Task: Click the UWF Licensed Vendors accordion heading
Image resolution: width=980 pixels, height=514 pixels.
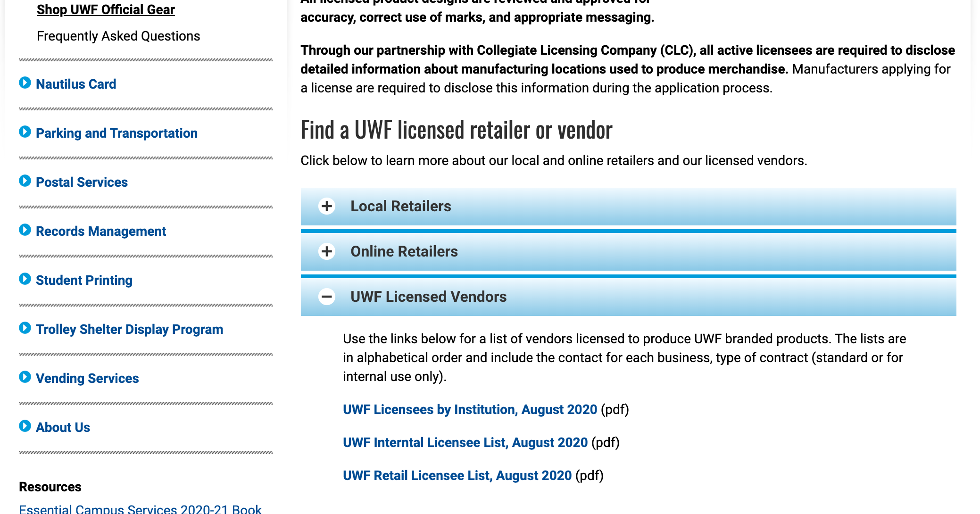Action: (628, 297)
